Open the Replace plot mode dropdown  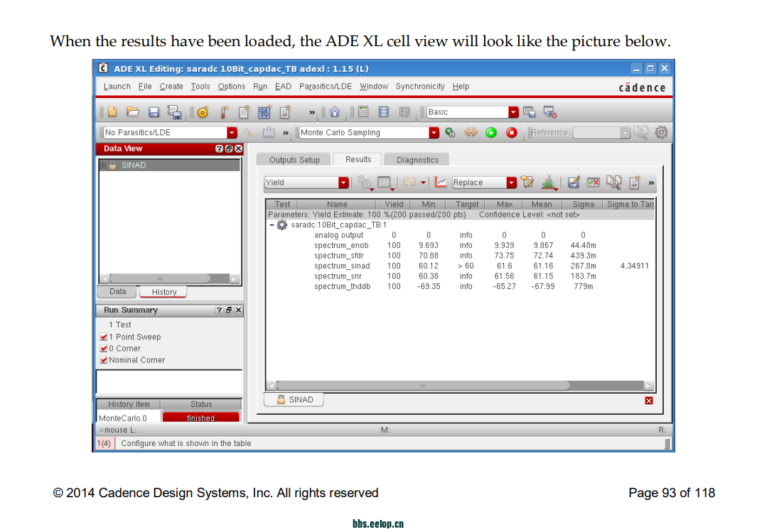click(511, 183)
